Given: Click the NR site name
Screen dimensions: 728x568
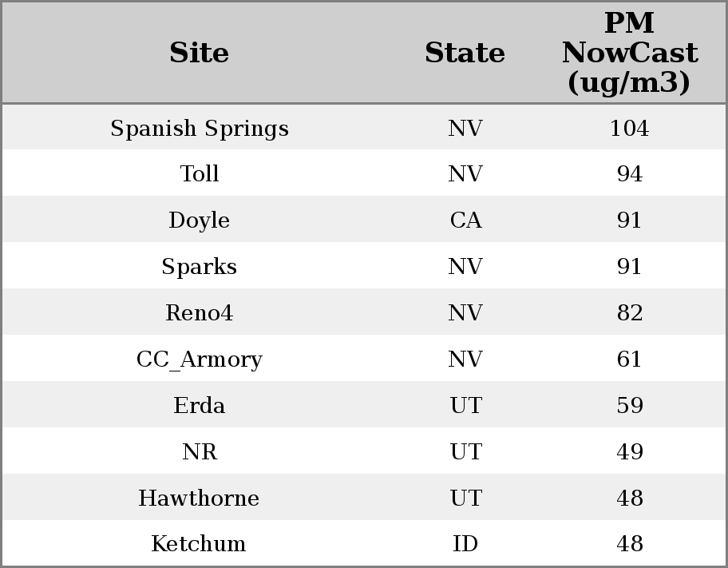Looking at the screenshot, I should point(200,452).
